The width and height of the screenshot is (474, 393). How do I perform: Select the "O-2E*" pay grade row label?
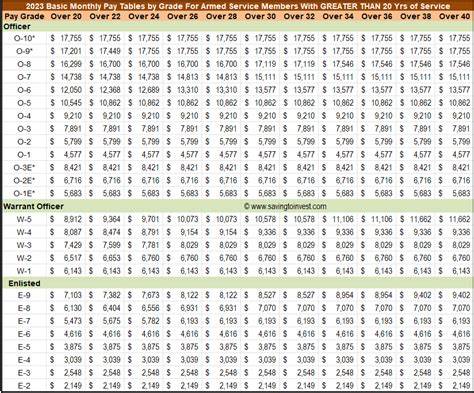coord(24,181)
